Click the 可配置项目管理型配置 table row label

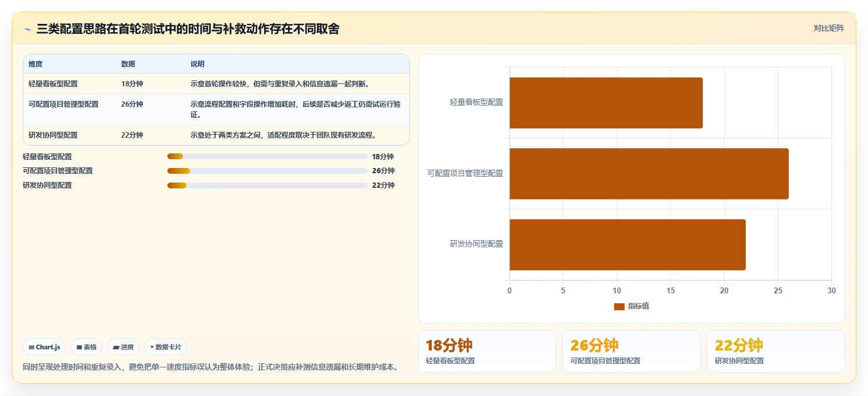64,104
